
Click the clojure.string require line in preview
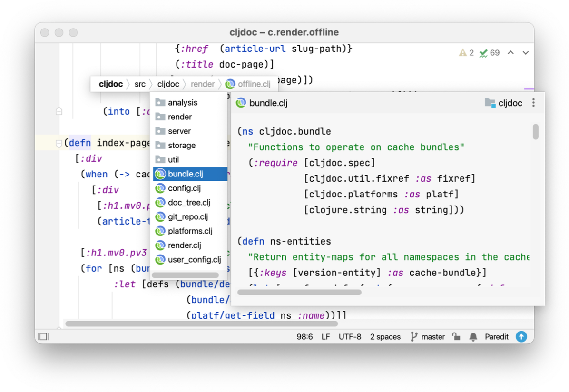pos(383,210)
